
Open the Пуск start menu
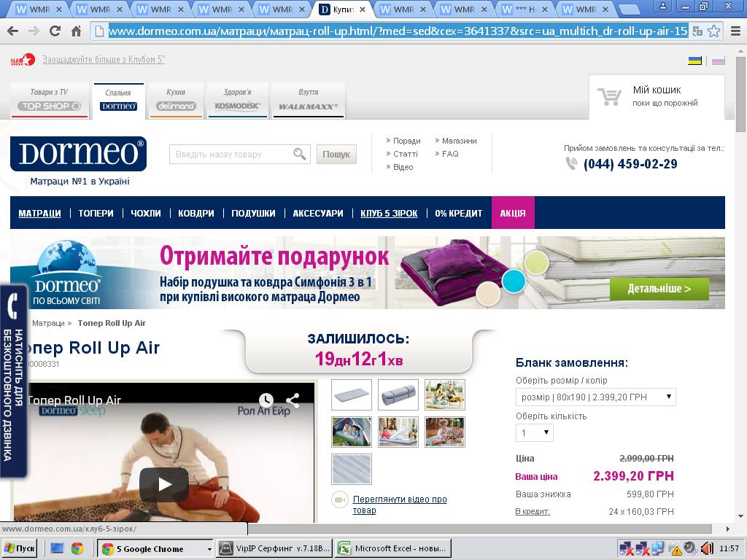tap(19, 548)
